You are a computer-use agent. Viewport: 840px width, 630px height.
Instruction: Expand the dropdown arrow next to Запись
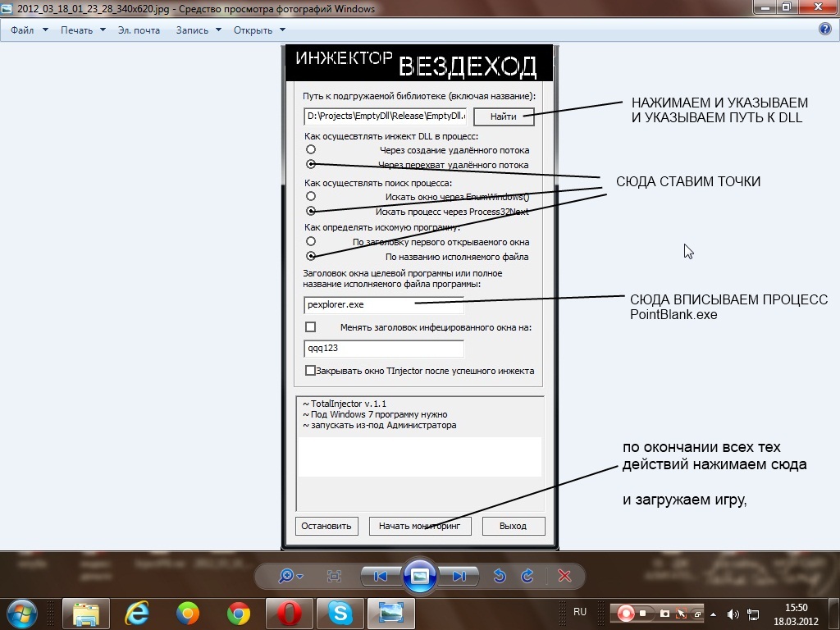(x=218, y=30)
